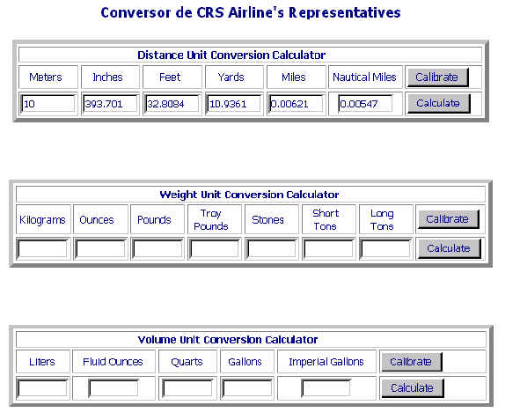Click the Distance calculator Calculate button
The height and width of the screenshot is (420, 520).
point(438,104)
